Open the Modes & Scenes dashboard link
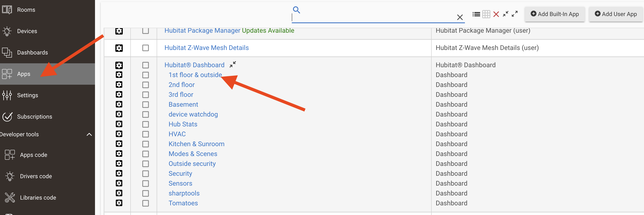This screenshot has width=644, height=215. click(x=193, y=154)
